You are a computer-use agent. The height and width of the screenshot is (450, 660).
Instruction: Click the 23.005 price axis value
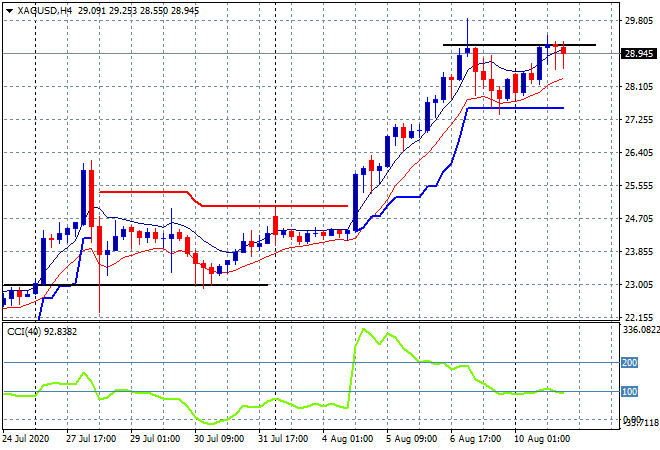[x=639, y=285]
